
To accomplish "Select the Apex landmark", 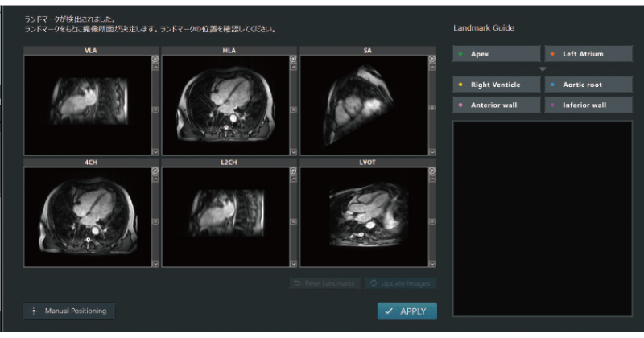I will tap(496, 54).
